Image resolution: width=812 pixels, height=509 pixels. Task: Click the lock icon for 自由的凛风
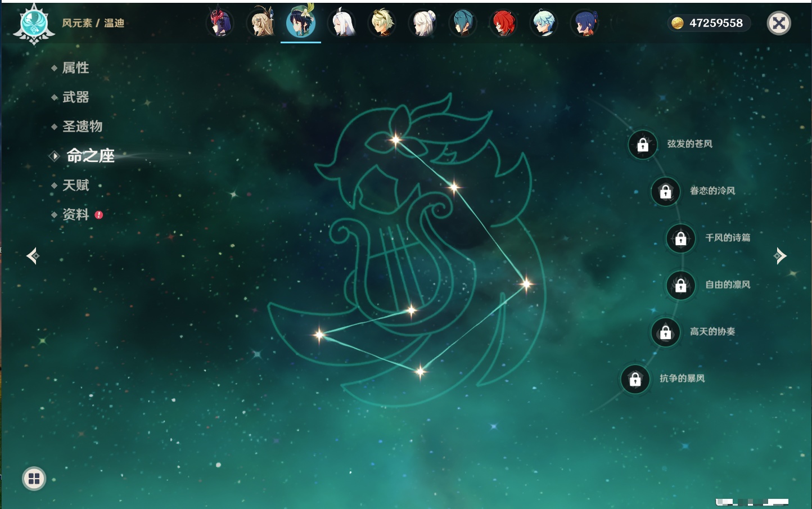(680, 286)
